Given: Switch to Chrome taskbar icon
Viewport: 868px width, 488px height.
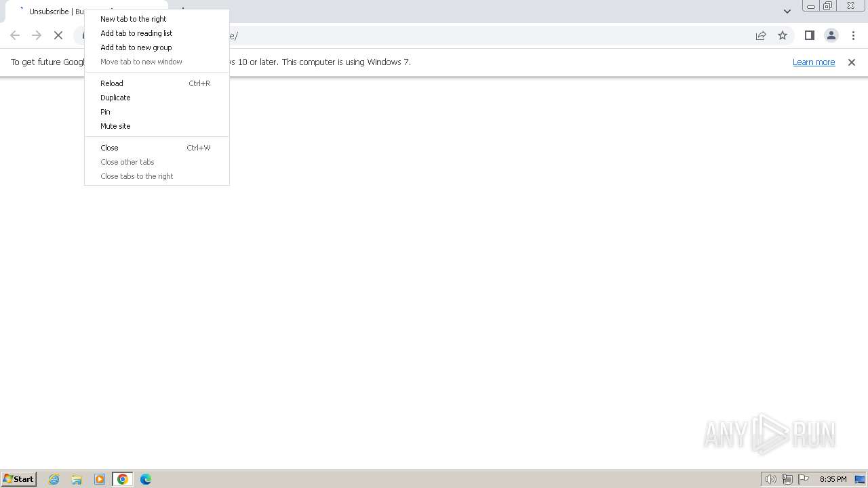Looking at the screenshot, I should (x=123, y=479).
